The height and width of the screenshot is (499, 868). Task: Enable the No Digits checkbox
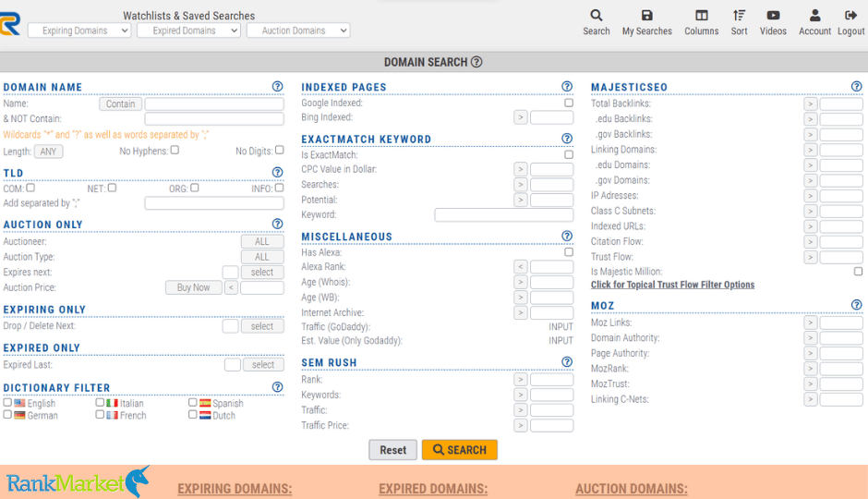pyautogui.click(x=280, y=150)
